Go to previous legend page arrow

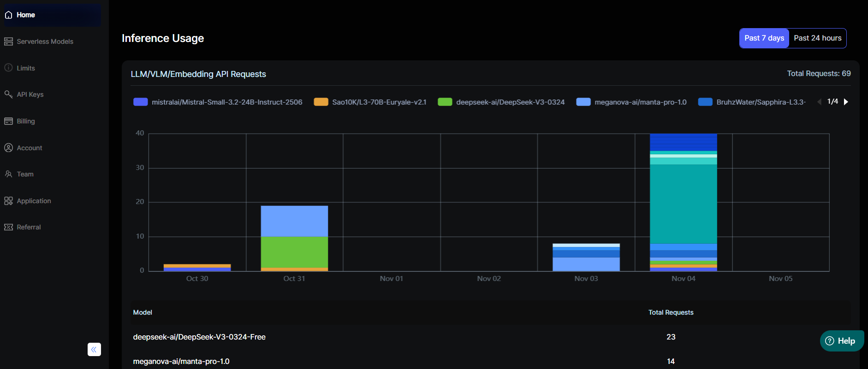[819, 102]
